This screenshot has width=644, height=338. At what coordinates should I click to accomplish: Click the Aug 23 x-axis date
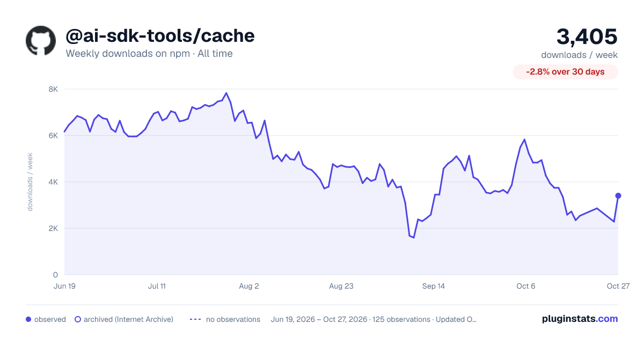tap(341, 286)
